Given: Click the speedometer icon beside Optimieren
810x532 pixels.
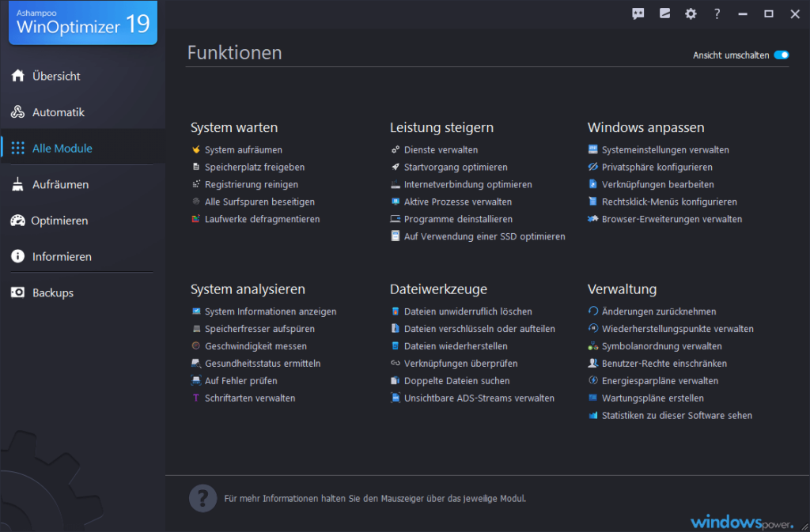Looking at the screenshot, I should coord(17,221).
